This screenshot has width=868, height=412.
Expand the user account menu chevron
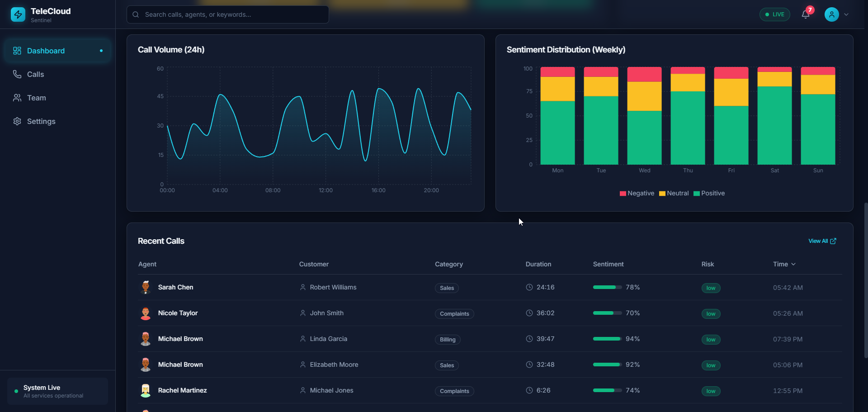pyautogui.click(x=846, y=14)
